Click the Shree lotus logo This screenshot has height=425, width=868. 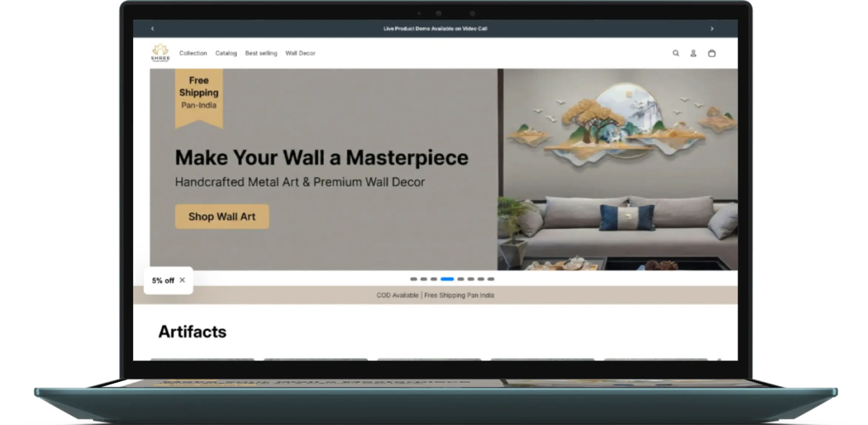(160, 53)
